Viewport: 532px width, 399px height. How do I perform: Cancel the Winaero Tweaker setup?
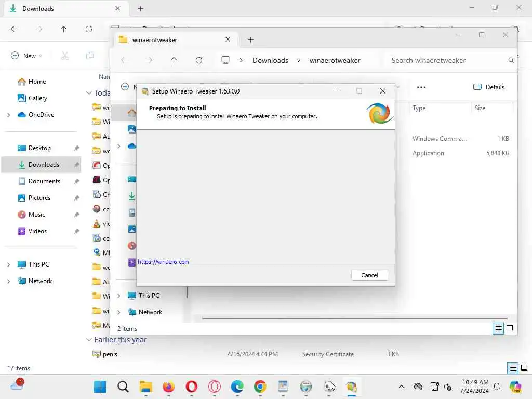[369, 275]
